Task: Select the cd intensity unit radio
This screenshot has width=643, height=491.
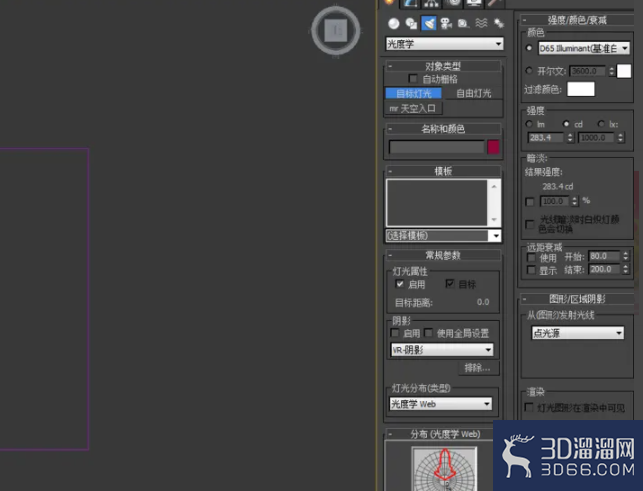Action: pos(566,124)
